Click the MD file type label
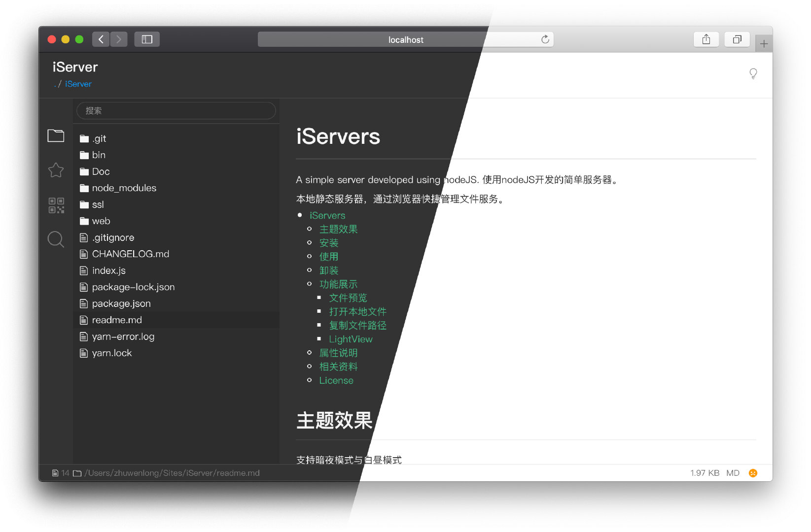The height and width of the screenshot is (532, 811). click(733, 473)
